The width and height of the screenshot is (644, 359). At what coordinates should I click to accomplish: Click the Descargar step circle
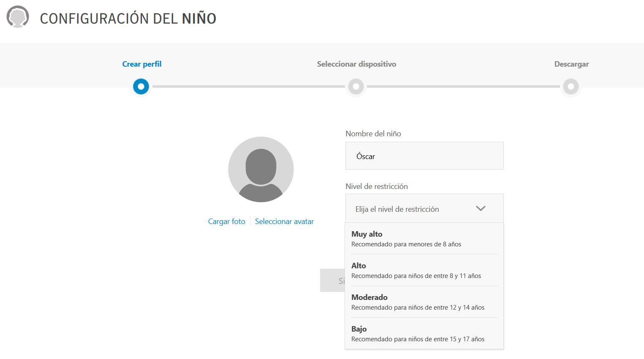[x=571, y=86]
